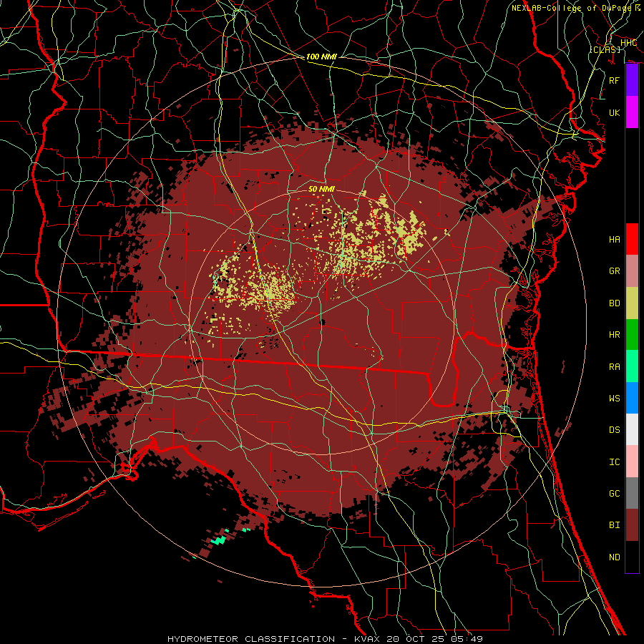Click the "RF" legend label
This screenshot has width=644, height=644.
[615, 80]
